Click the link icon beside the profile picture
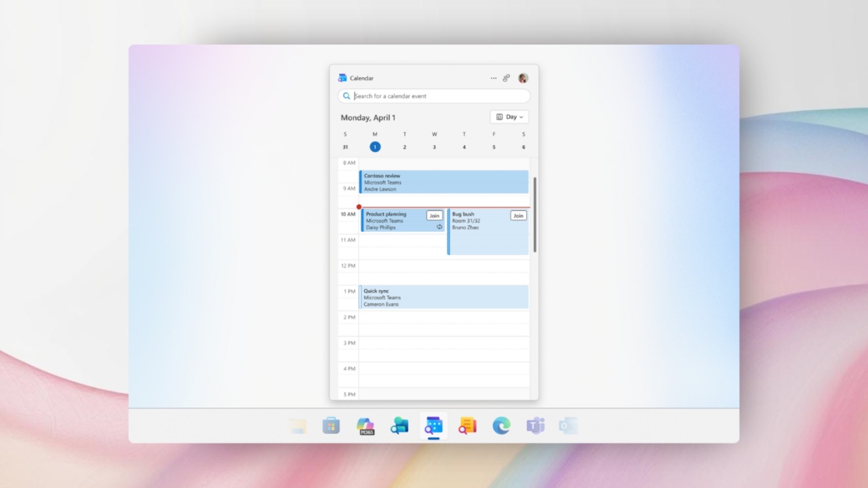 [507, 78]
